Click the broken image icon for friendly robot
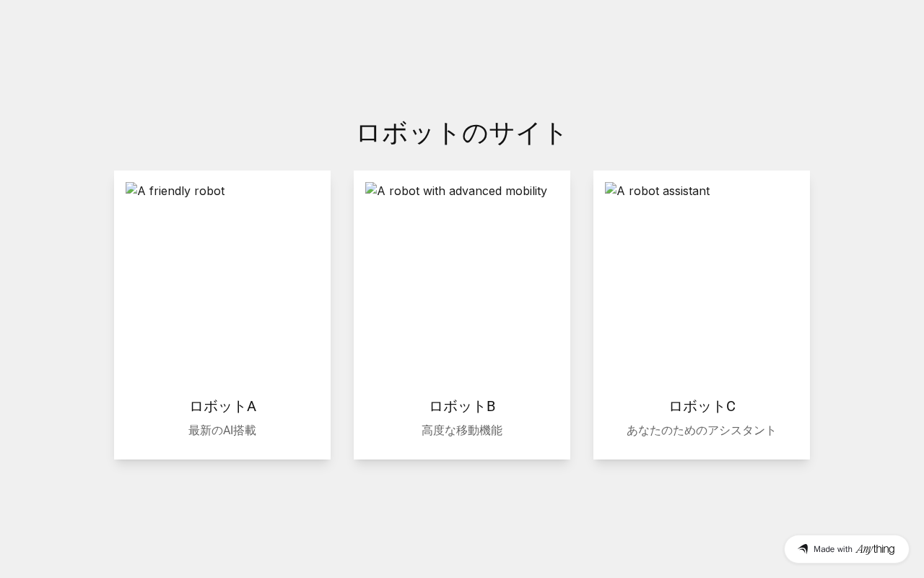The image size is (924, 578). (x=131, y=189)
